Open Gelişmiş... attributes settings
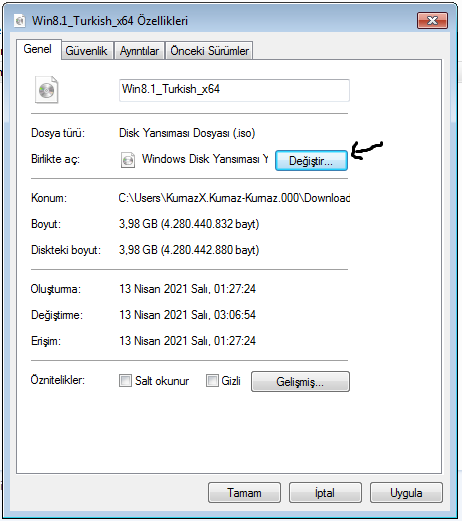This screenshot has height=521, width=462. tap(300, 381)
